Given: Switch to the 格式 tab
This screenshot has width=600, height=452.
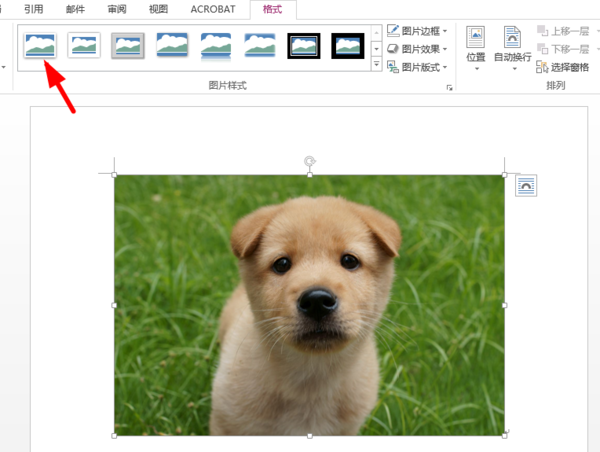Looking at the screenshot, I should [x=272, y=9].
